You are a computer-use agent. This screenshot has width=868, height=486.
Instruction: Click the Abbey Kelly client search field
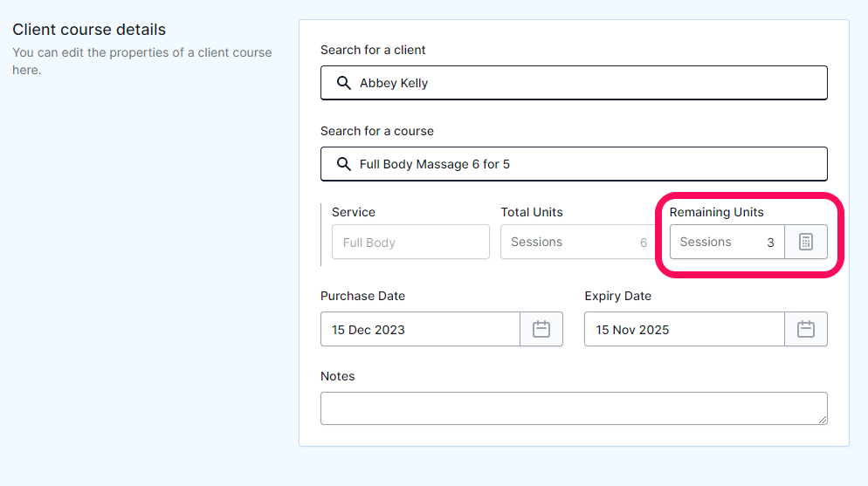tap(574, 83)
